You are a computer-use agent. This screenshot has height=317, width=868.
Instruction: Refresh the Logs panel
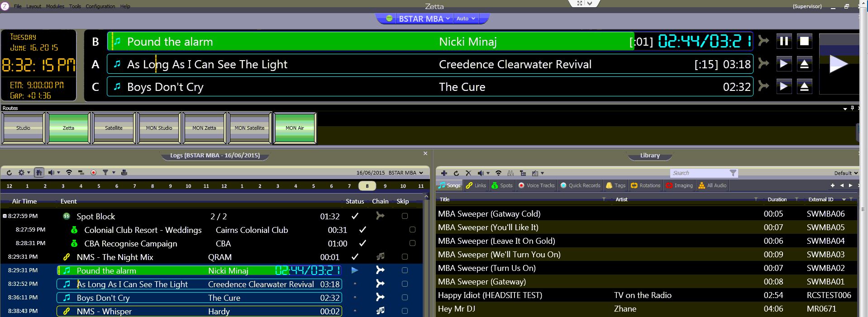9,173
